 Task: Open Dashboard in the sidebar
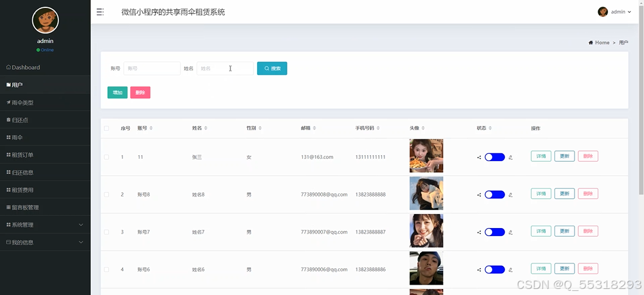click(x=45, y=68)
